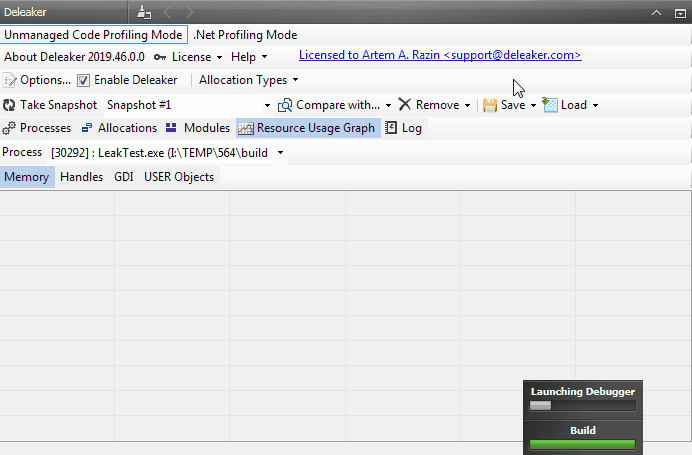This screenshot has height=455, width=692.
Task: Click the License key icon
Action: click(160, 57)
